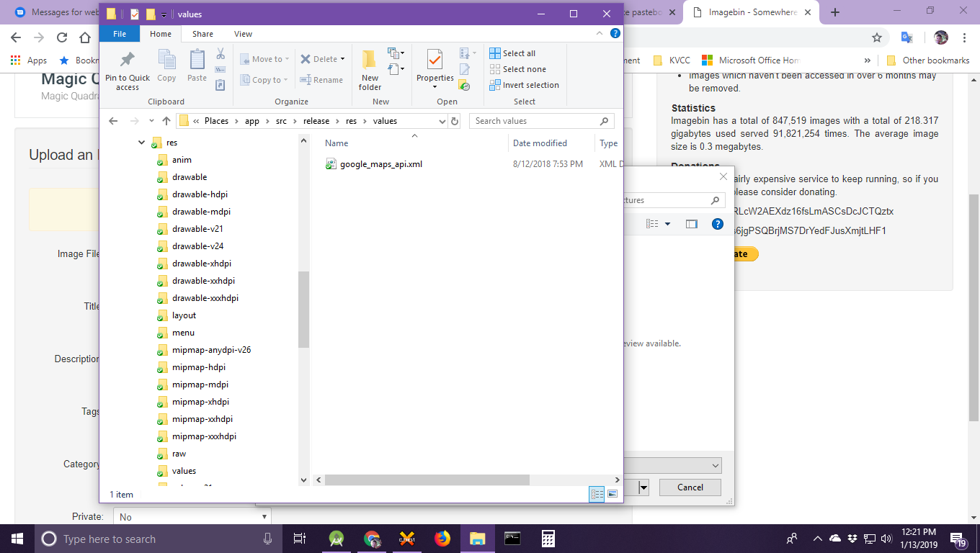The image size is (980, 553).
Task: Pin folder to Quick access
Action: coord(128,71)
